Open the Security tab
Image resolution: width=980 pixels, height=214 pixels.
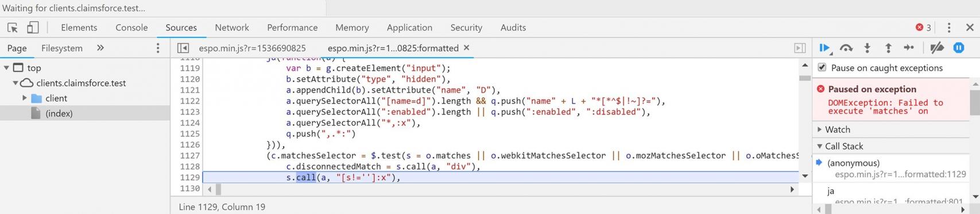pos(466,27)
